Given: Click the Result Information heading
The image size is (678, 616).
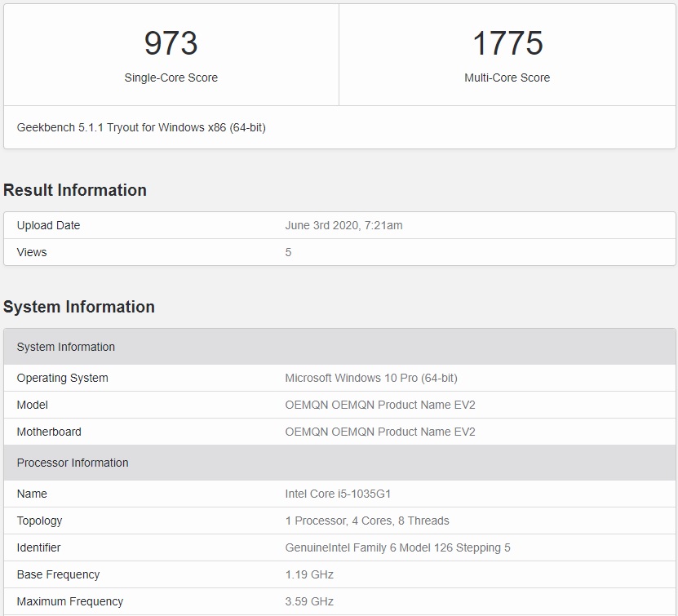Looking at the screenshot, I should pos(74,190).
